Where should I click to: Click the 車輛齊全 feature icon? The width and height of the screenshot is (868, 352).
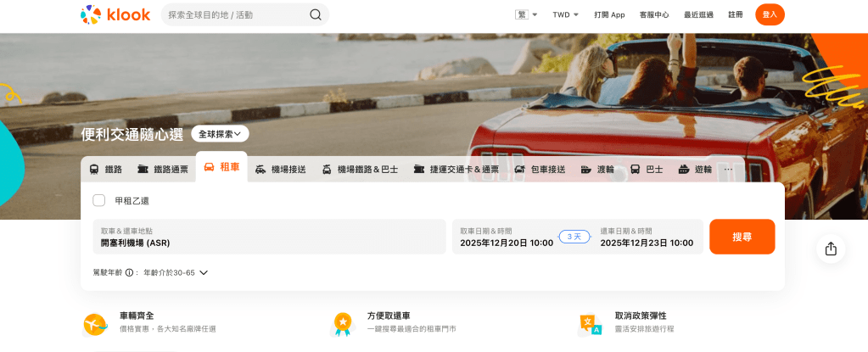[95, 323]
